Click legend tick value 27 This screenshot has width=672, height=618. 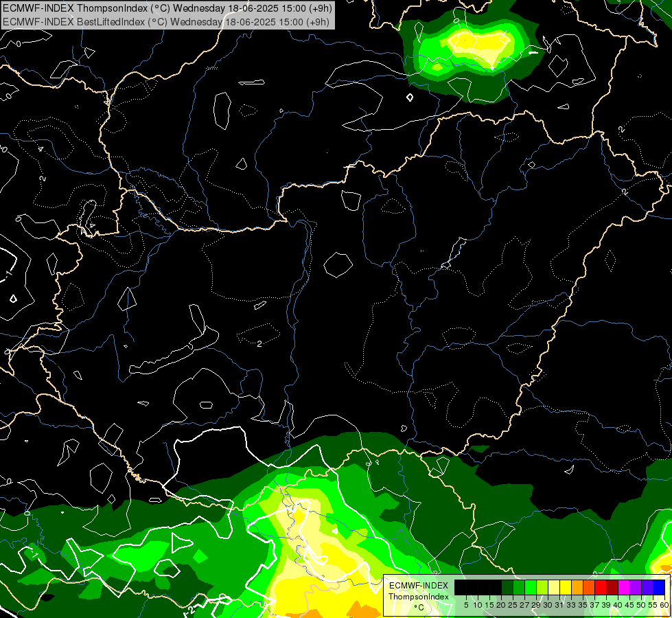(x=524, y=605)
